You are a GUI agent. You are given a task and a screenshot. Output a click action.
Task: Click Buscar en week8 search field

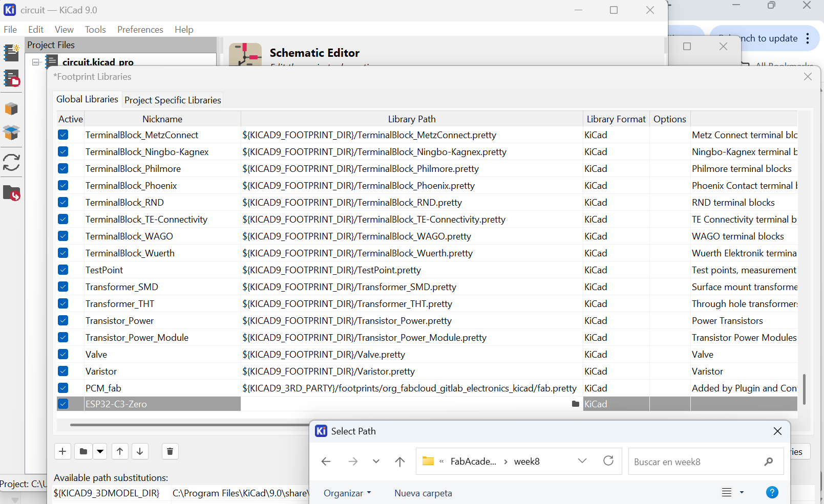[x=706, y=462]
